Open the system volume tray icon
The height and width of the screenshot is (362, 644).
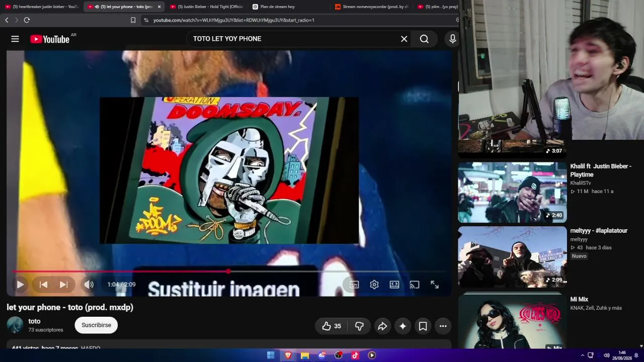(607, 355)
